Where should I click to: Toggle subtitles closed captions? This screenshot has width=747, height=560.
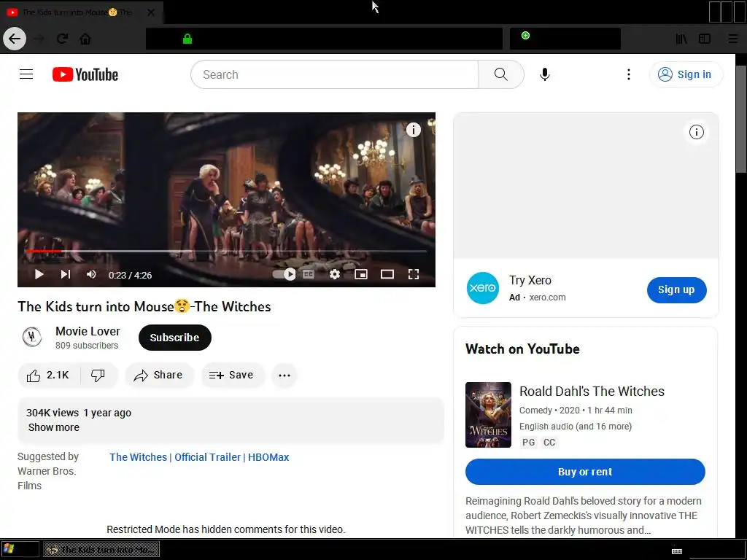tap(309, 274)
